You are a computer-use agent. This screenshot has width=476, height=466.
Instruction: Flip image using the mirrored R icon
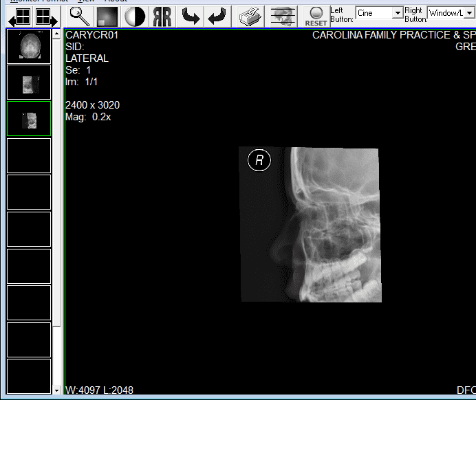[162, 16]
